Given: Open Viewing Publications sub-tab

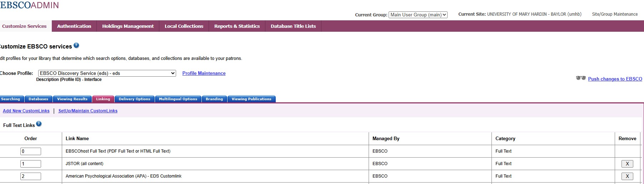Looking at the screenshot, I should tap(251, 99).
